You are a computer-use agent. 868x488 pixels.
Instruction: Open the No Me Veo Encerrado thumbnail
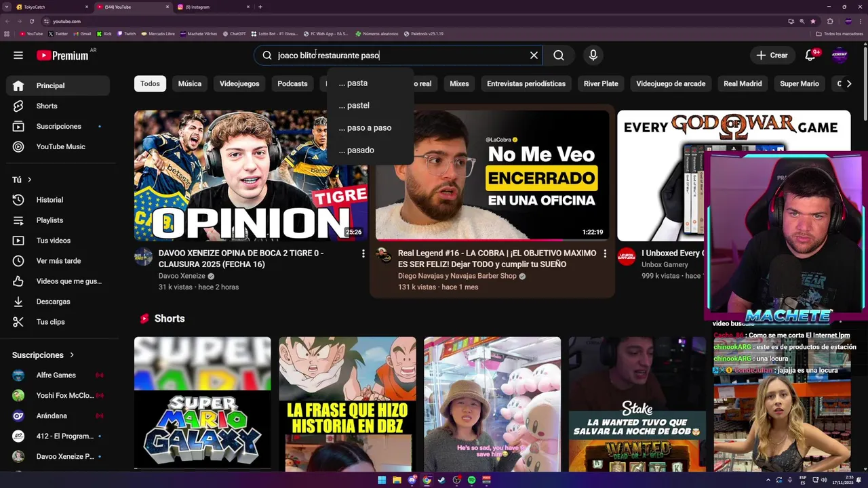click(x=492, y=176)
